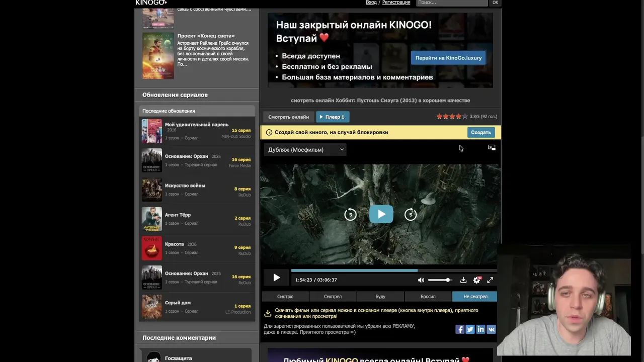Click the Серый дом poster thumbnail

(152, 307)
